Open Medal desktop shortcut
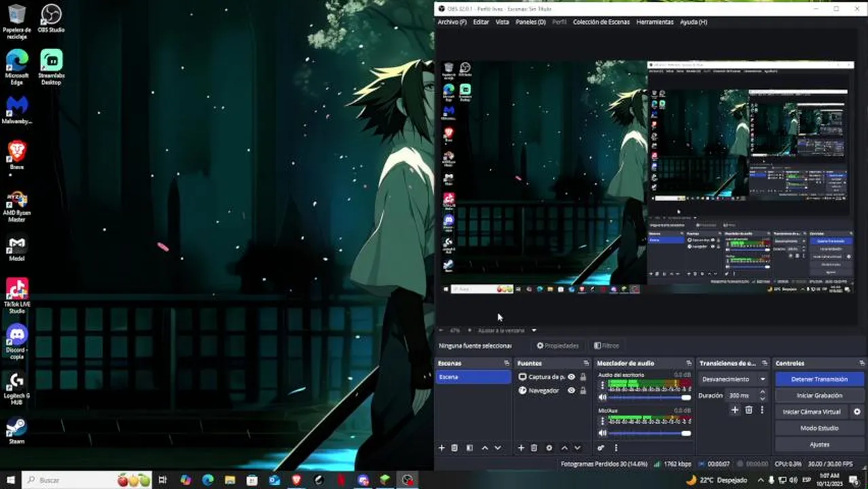The image size is (868, 489). pos(17,248)
